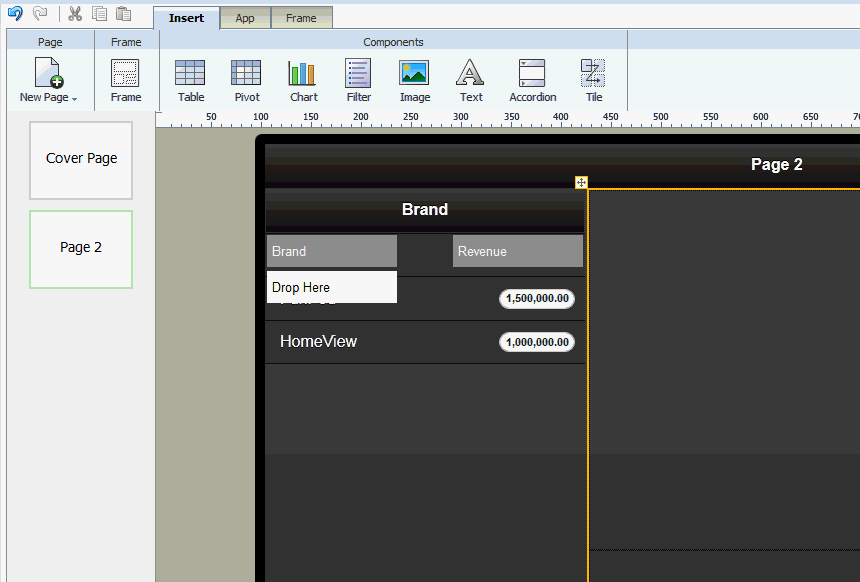Insert a Frame component
Image resolution: width=860 pixels, height=582 pixels.
tap(126, 80)
